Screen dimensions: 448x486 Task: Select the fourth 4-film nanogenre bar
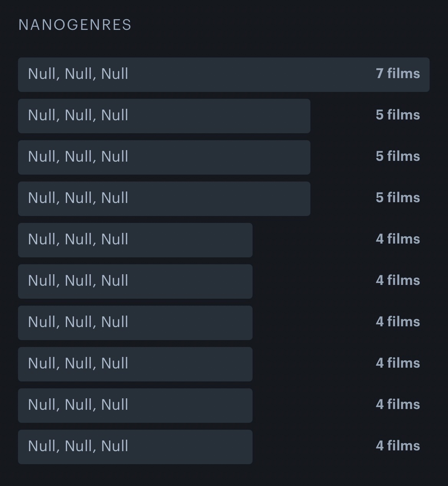coord(135,364)
